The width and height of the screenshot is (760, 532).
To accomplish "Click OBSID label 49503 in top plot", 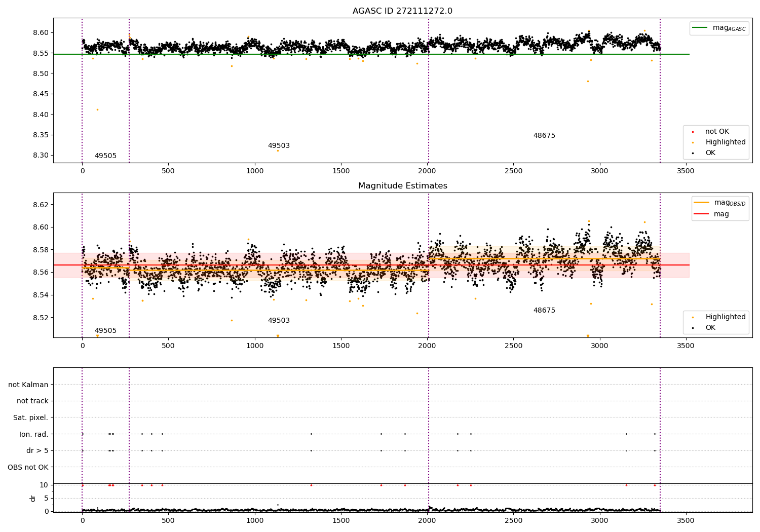I will [x=279, y=146].
